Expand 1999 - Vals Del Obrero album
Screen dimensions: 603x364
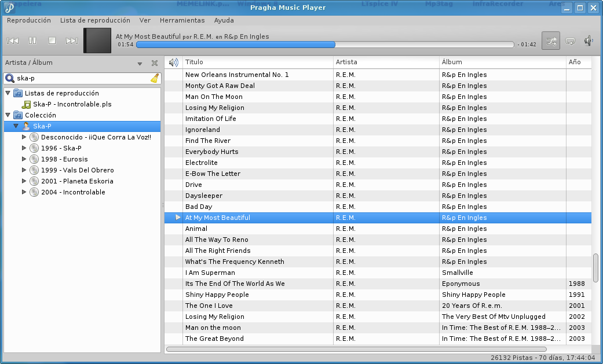24,170
